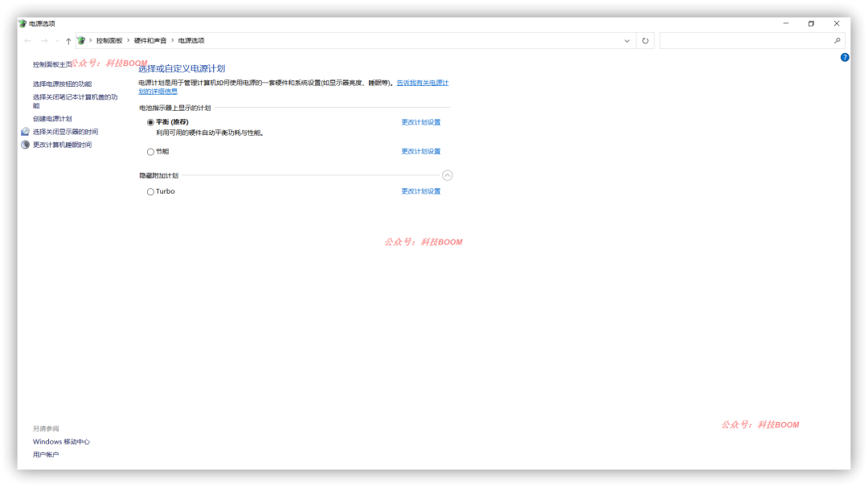Click the display icon beside 选择关闭显示器的时间
868x487 pixels.
coord(25,132)
